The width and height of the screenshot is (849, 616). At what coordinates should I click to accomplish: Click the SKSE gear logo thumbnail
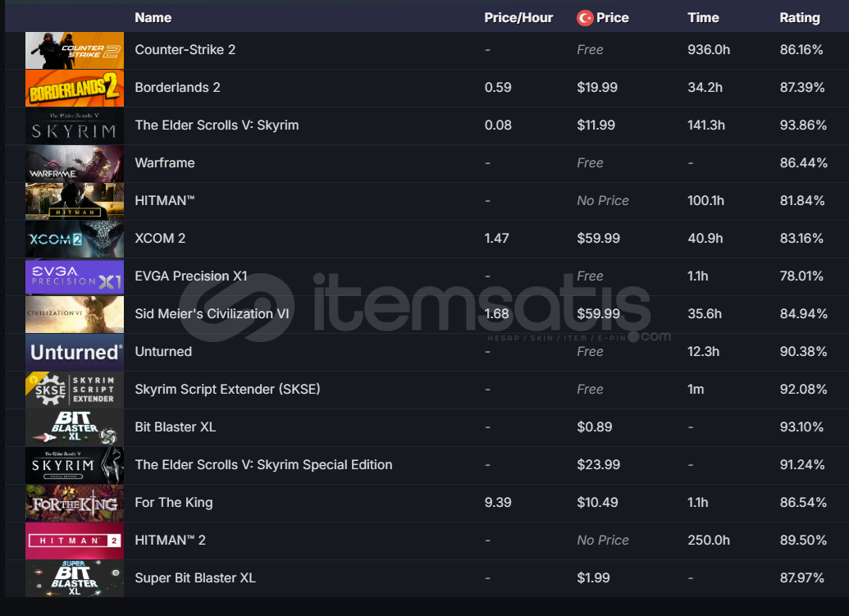[75, 390]
